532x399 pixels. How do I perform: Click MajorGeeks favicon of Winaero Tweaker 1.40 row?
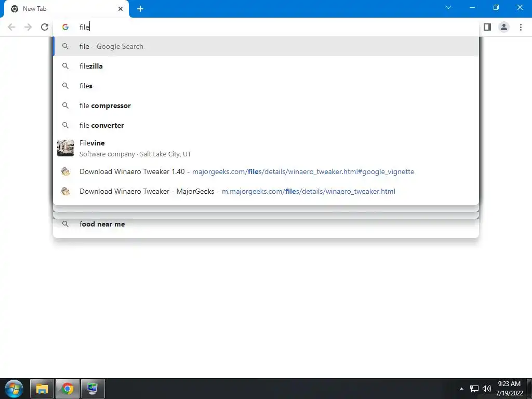coord(65,171)
